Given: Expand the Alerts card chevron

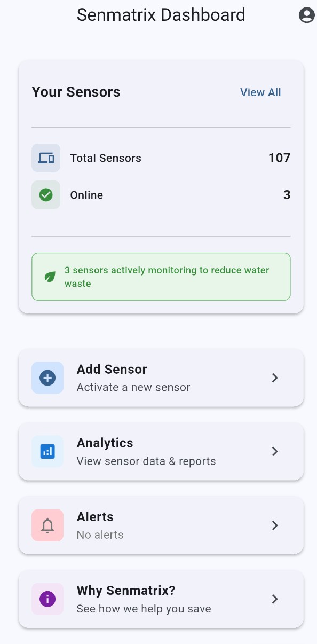Looking at the screenshot, I should pyautogui.click(x=275, y=525).
